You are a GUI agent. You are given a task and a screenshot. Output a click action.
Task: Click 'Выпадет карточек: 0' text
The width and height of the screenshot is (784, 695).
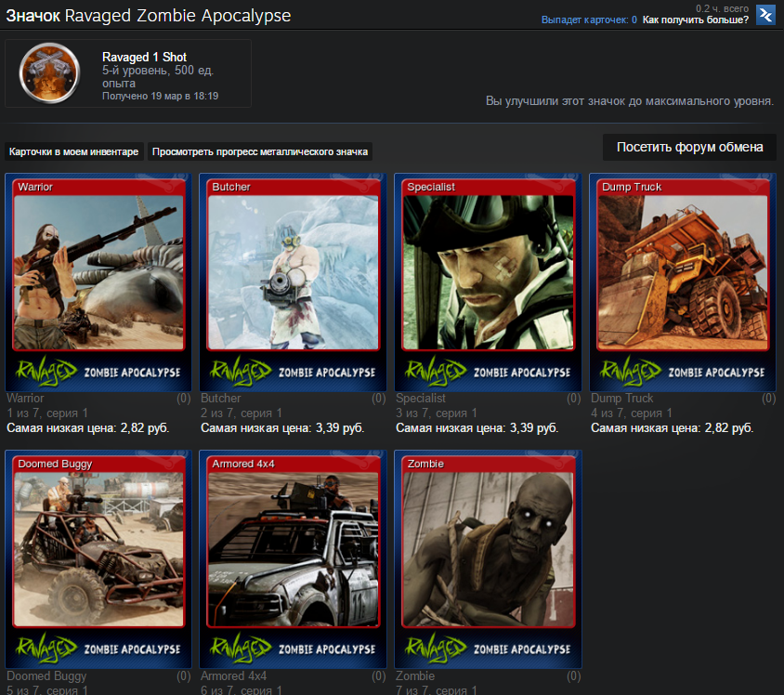pos(589,20)
